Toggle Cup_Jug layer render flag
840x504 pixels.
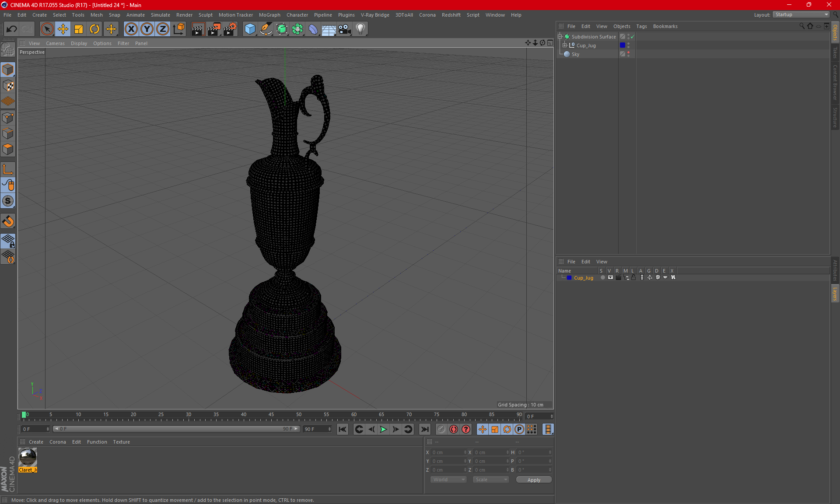(x=618, y=277)
